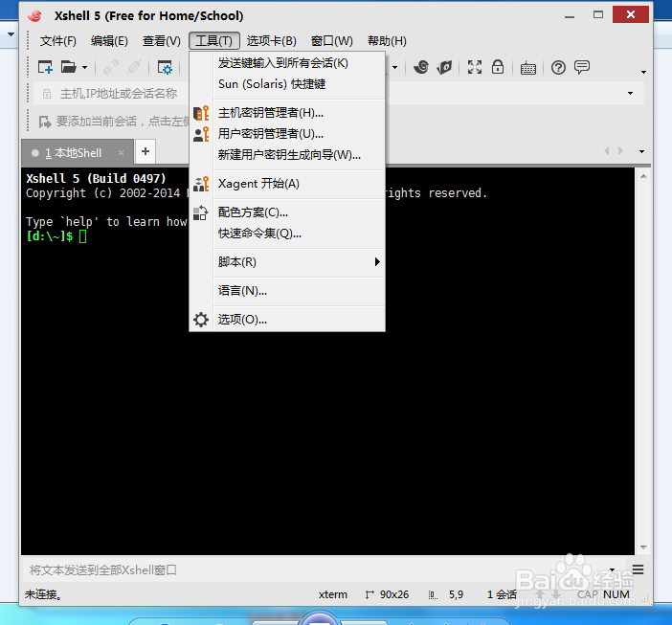
Task: Open 配色方案(C) color scheme menu item
Action: (x=287, y=212)
